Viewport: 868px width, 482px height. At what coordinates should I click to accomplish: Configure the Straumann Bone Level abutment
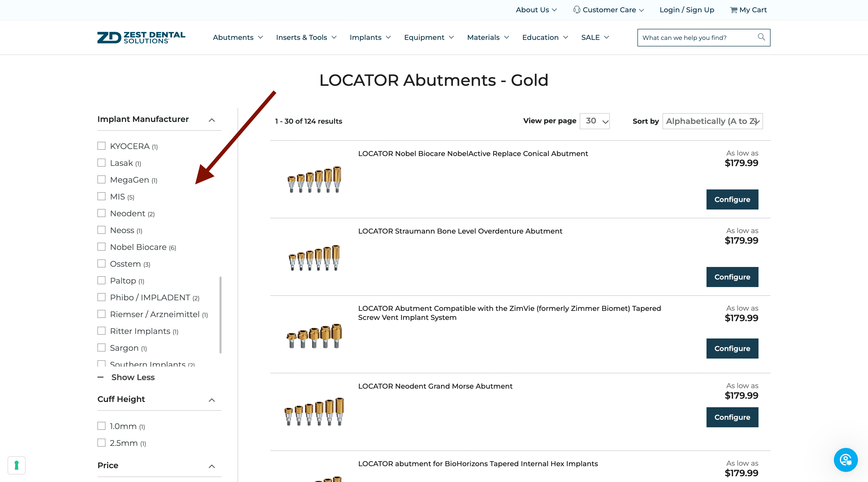coord(732,277)
